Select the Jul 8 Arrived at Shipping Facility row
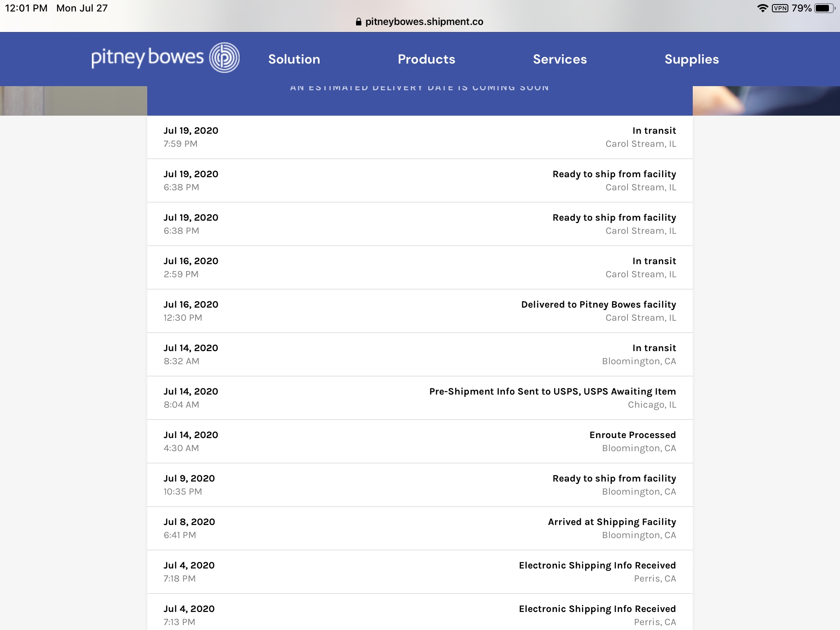840x630 pixels. (x=419, y=528)
